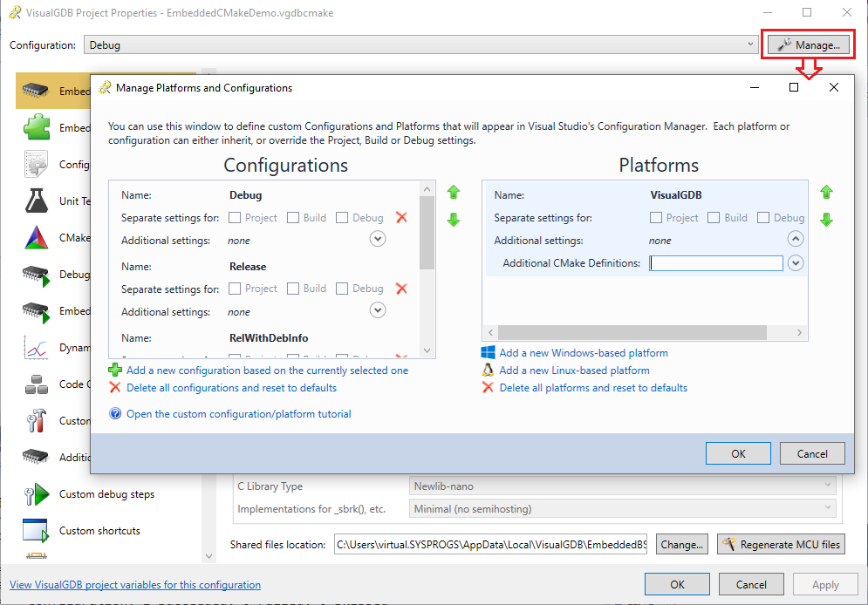Screen dimensions: 868x605
Task: Click the Linux penguin icon beside the add-platform link
Action: click(x=488, y=370)
